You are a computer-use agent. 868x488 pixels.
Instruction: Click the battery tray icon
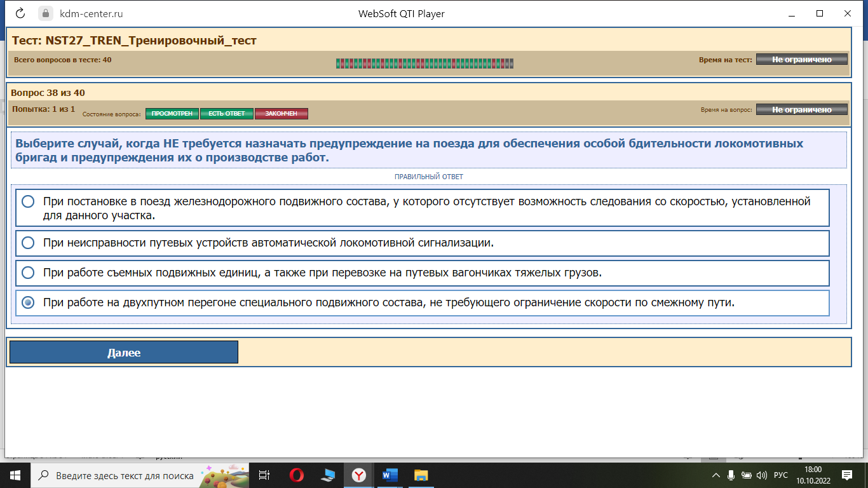(747, 475)
